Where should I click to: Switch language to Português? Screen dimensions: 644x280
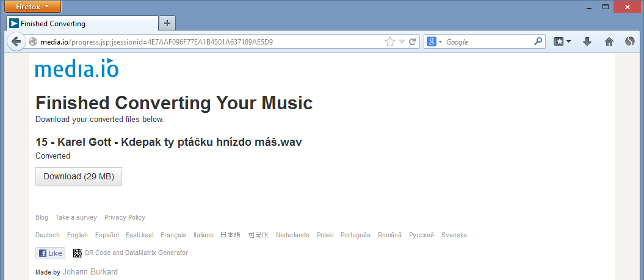356,235
